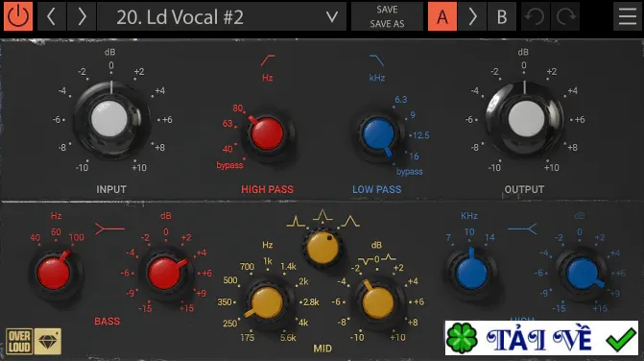This screenshot has width=644, height=361.
Task: Click the wide bandwidth peak icon
Action: [x=350, y=222]
